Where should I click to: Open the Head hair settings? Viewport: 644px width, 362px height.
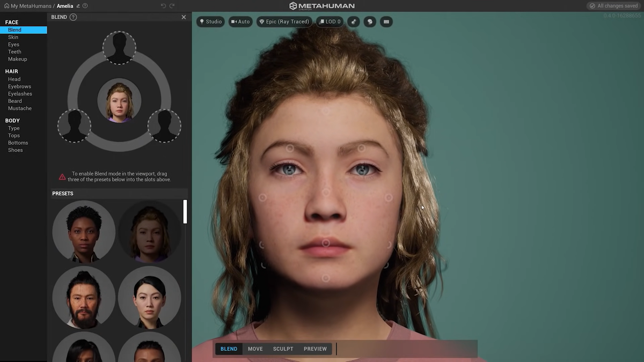(14, 79)
